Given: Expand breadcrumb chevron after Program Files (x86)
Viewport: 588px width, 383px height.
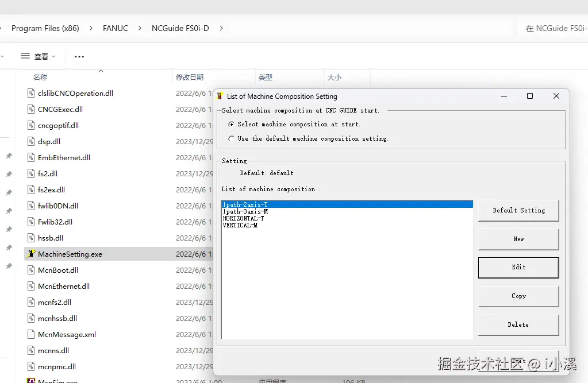Looking at the screenshot, I should click(x=91, y=29).
